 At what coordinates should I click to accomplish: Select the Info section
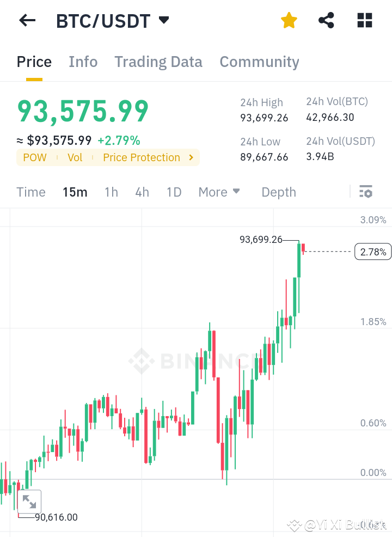[x=83, y=62]
